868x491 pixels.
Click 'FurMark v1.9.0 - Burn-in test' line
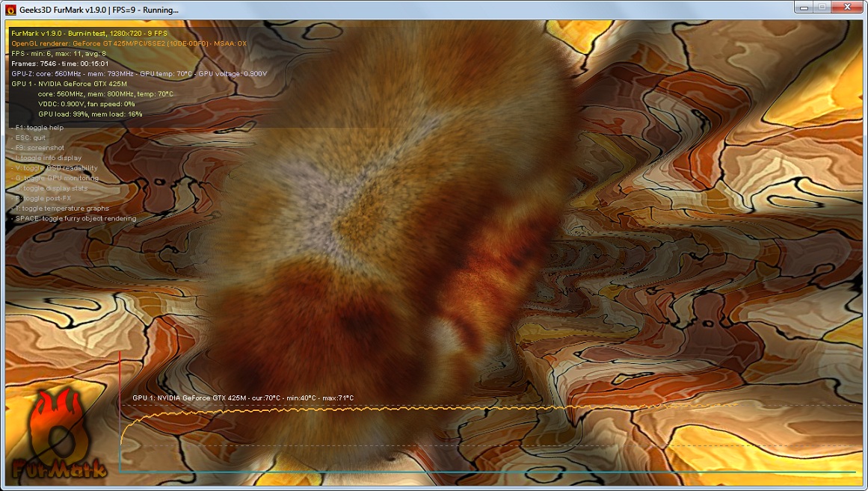[x=89, y=34]
